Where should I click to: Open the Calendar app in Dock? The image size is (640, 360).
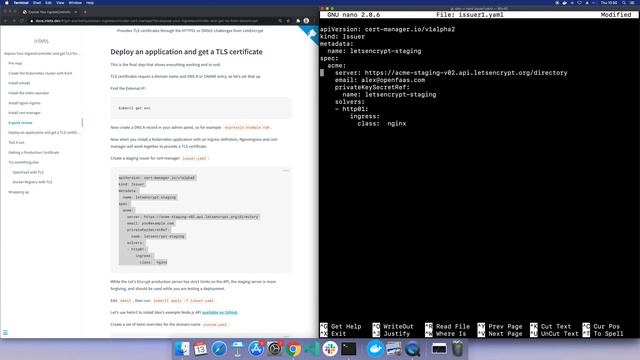(200, 349)
